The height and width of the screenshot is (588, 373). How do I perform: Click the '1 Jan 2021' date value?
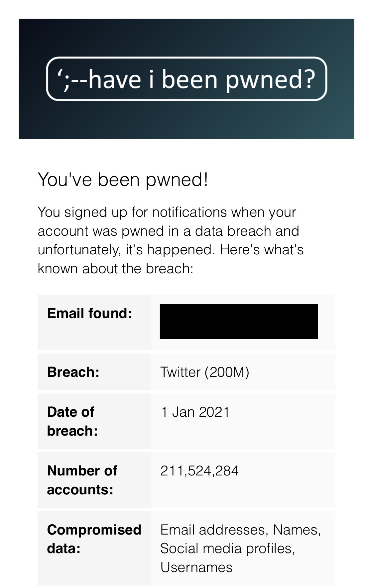pos(195,412)
